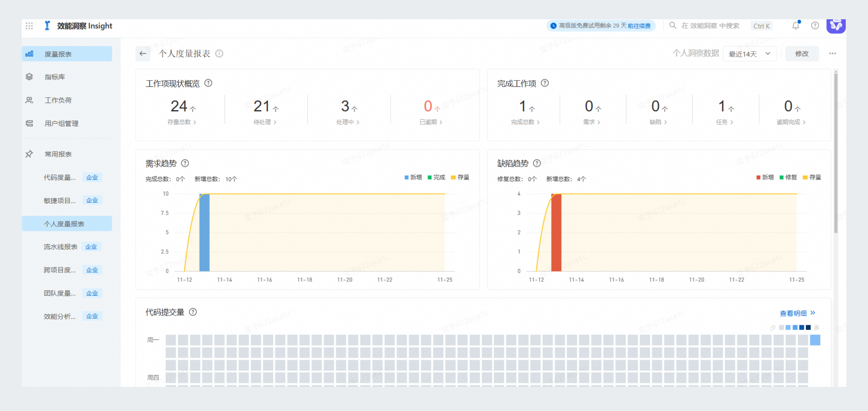This screenshot has width=868, height=411.
Task: Click the clock icon in trial banner
Action: coord(553,26)
